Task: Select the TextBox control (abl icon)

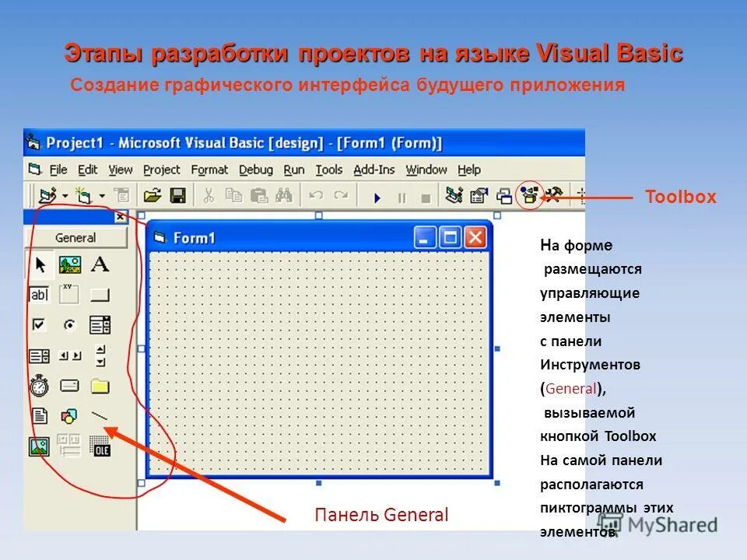Action: 39,295
